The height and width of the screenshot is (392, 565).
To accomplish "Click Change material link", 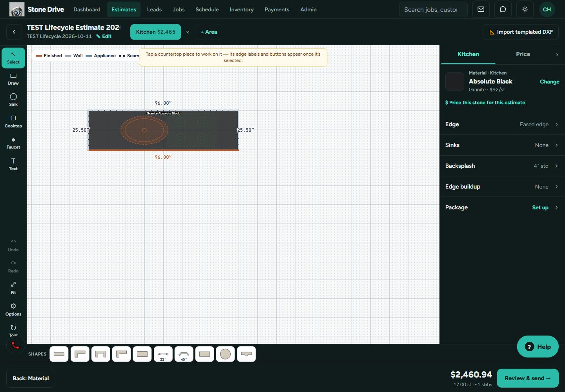I will click(x=550, y=82).
